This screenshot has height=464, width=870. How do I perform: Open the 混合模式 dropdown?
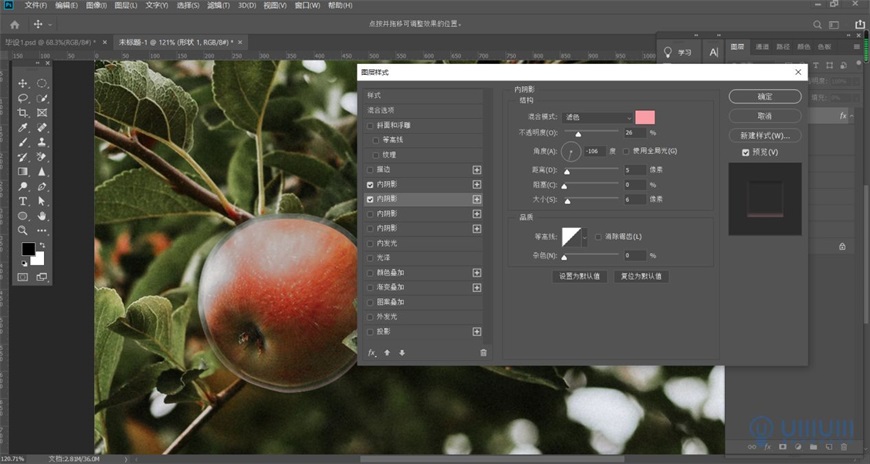[x=598, y=118]
